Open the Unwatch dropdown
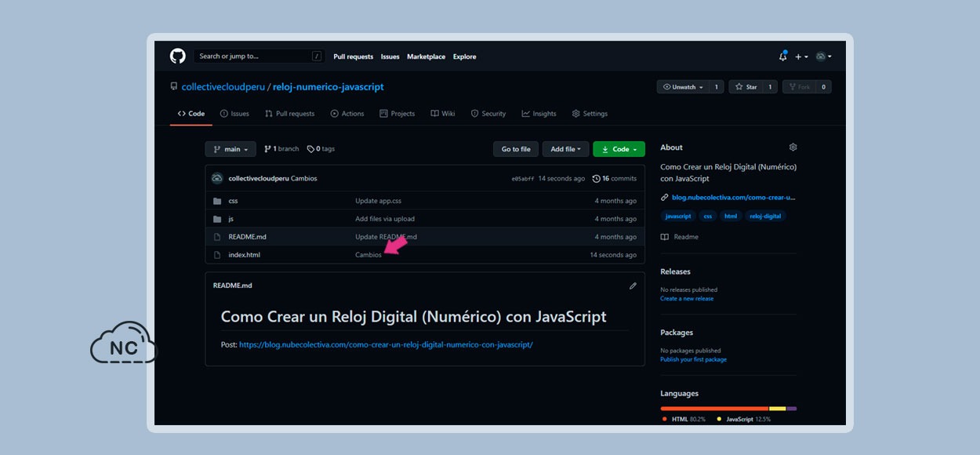The width and height of the screenshot is (980, 455). 682,87
